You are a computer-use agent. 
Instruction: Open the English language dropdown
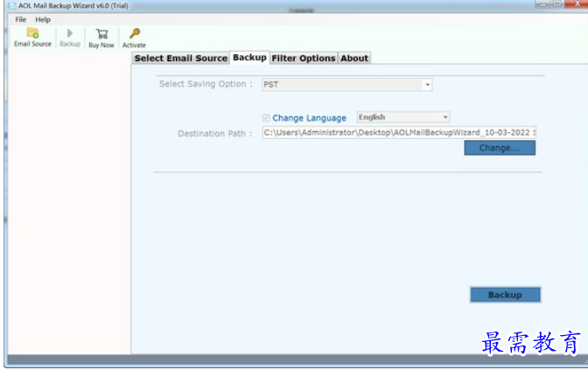403,117
